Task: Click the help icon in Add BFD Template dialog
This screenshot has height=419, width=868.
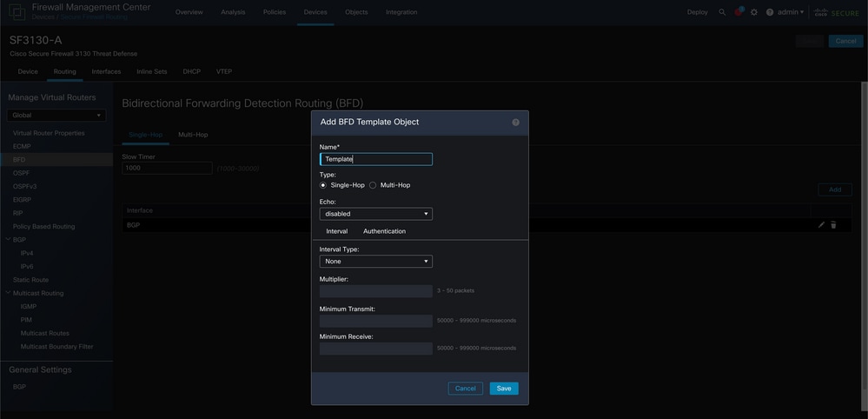Action: pyautogui.click(x=515, y=123)
